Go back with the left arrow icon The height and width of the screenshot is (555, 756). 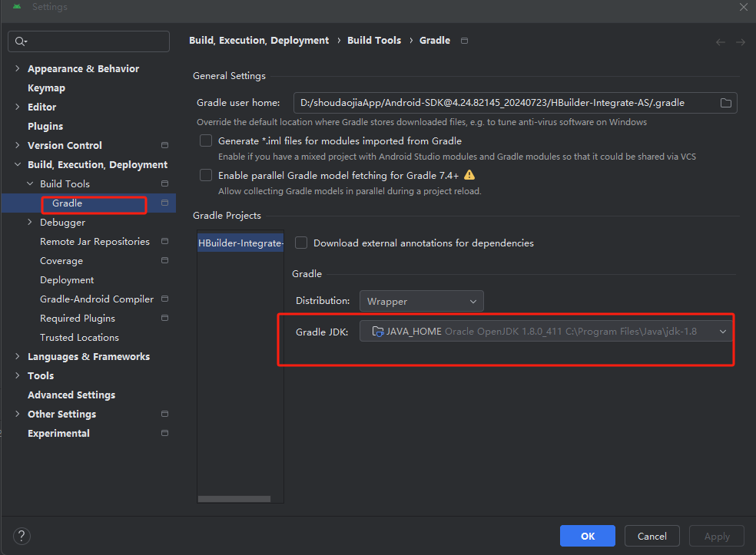(x=721, y=42)
